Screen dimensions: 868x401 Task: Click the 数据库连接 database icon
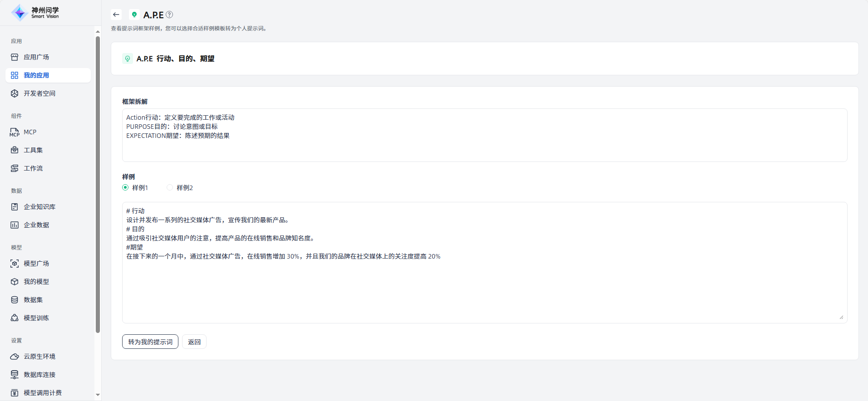pyautogui.click(x=15, y=375)
